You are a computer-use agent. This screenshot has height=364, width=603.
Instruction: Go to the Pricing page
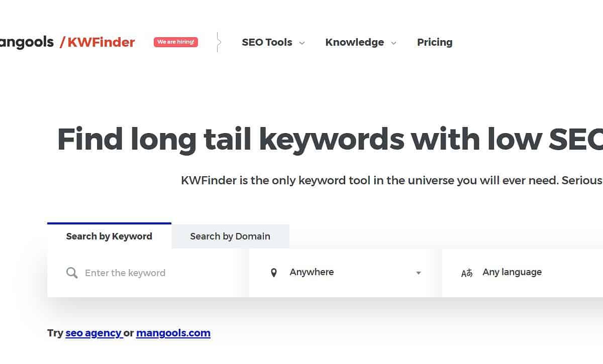point(435,42)
